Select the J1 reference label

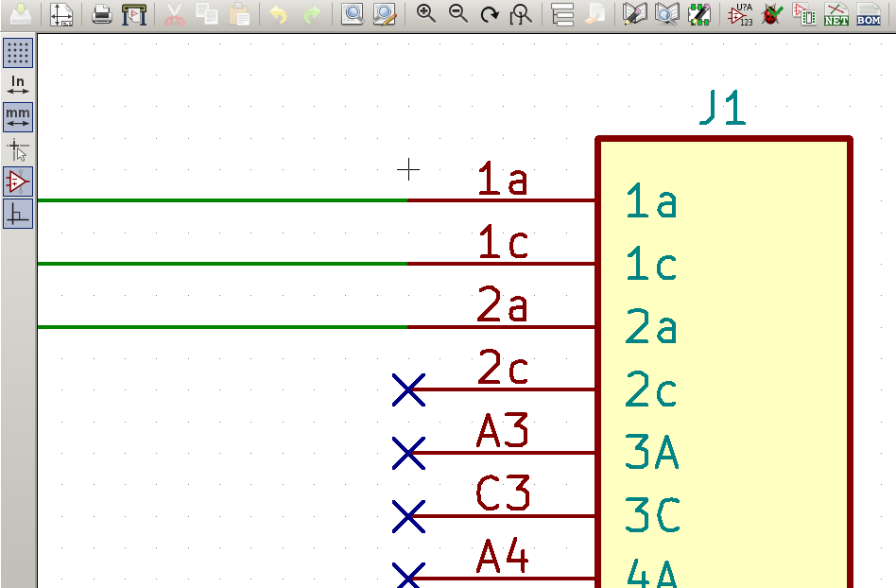pyautogui.click(x=723, y=108)
